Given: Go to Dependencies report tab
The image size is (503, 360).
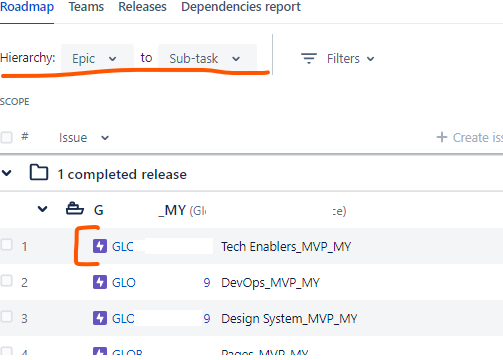Looking at the screenshot, I should pyautogui.click(x=241, y=7).
